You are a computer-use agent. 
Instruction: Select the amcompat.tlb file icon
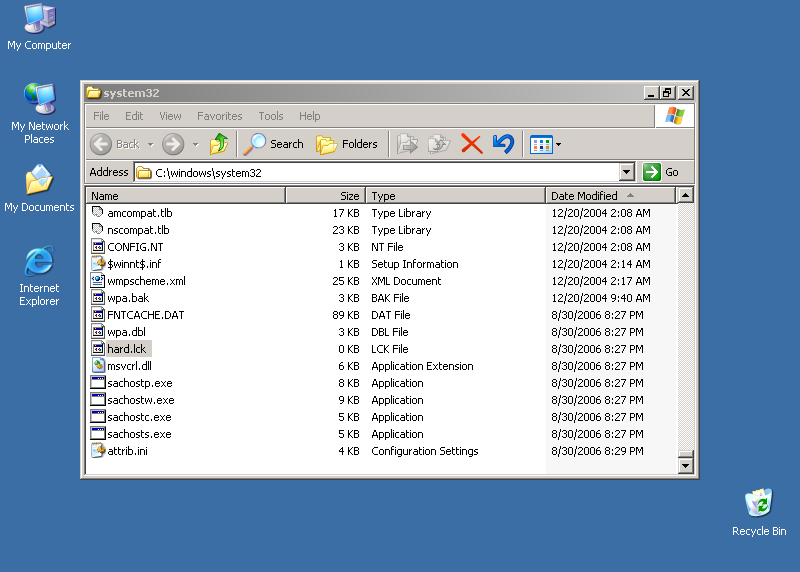[97, 212]
